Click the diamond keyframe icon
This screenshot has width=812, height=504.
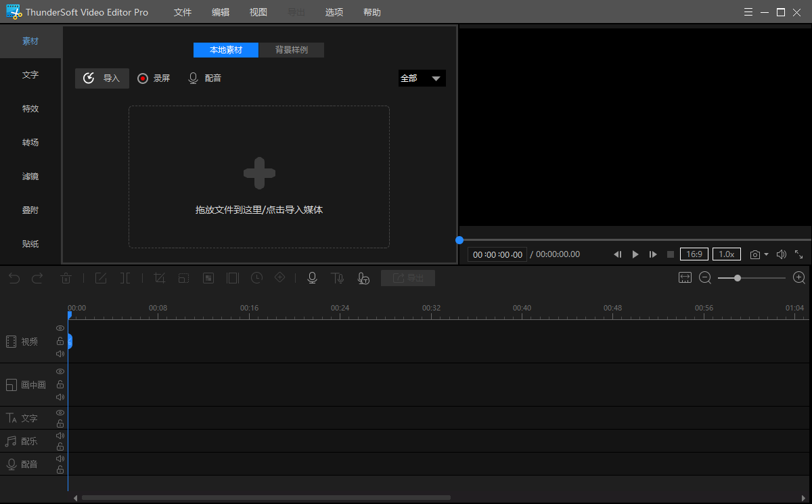point(280,278)
